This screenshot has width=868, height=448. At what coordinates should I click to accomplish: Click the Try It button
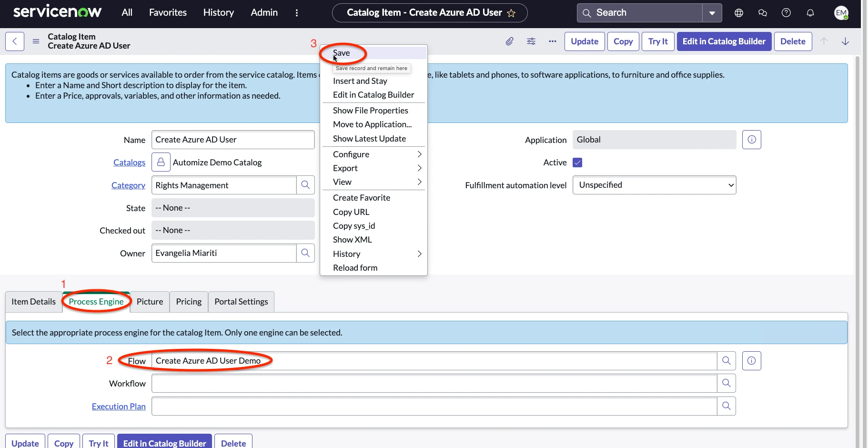coord(657,41)
